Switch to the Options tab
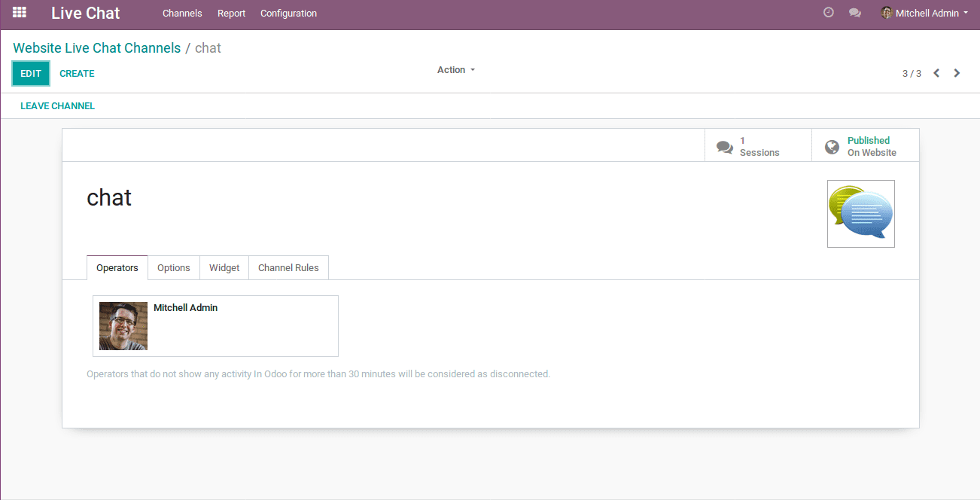Screen dimensions: 980x500 coord(174,268)
